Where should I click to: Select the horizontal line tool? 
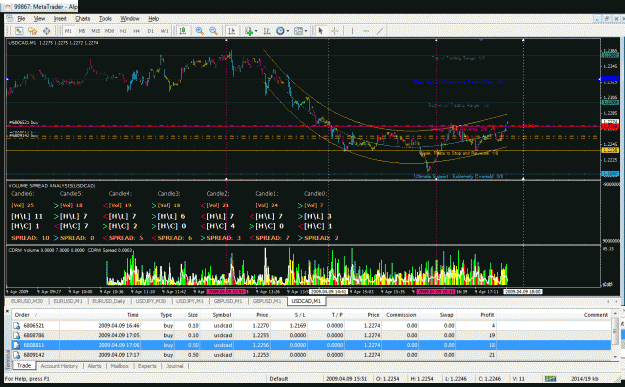coord(366,31)
